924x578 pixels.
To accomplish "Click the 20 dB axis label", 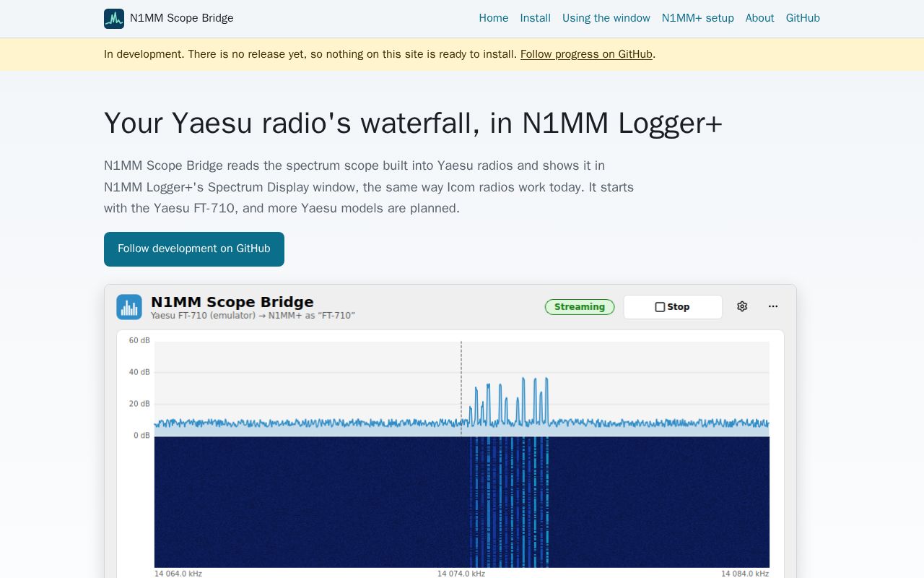I will tap(139, 404).
